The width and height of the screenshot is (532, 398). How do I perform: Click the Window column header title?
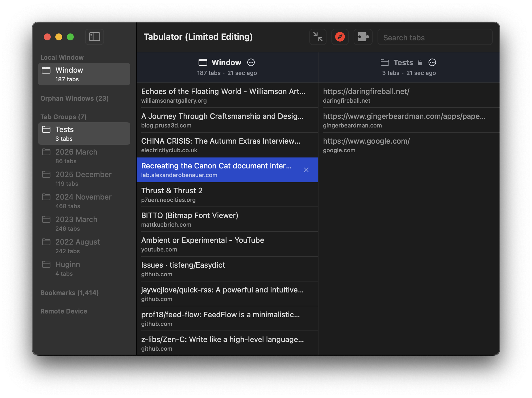226,63
